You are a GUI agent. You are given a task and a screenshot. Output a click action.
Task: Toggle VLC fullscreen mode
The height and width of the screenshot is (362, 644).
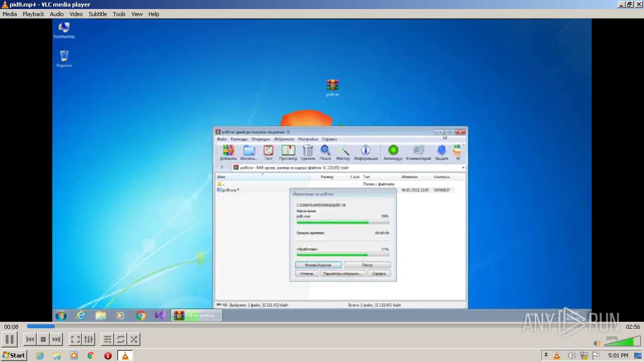point(75,339)
